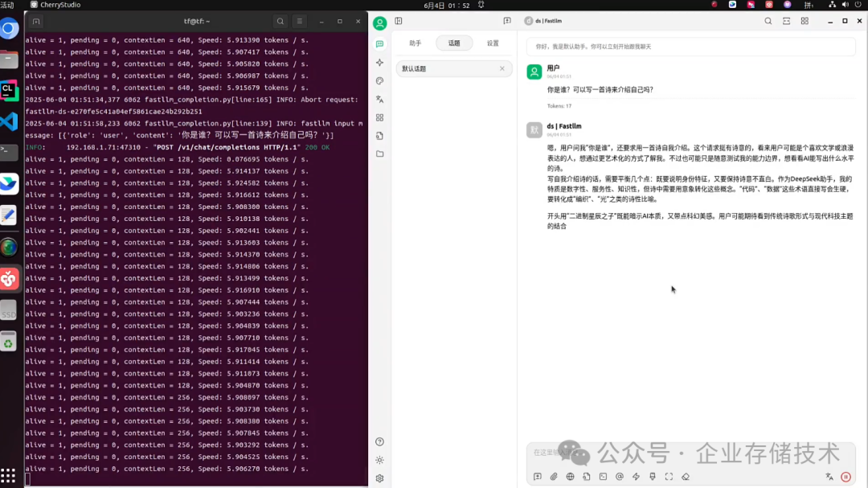Open the CherryStudio app menu in top bar
868x488 pixels.
[x=55, y=5]
